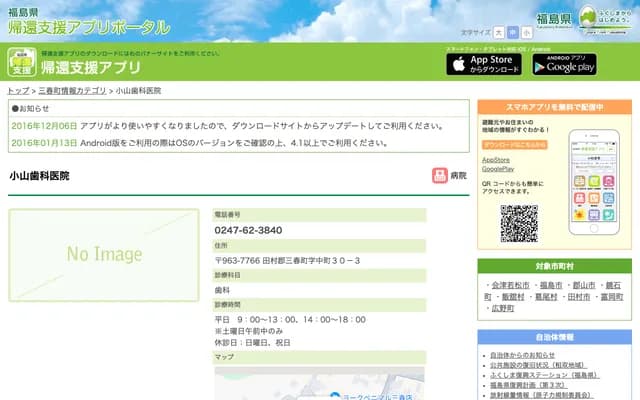Click the smartphone app preview image
Screen dimensions: 640x400
coord(596,177)
